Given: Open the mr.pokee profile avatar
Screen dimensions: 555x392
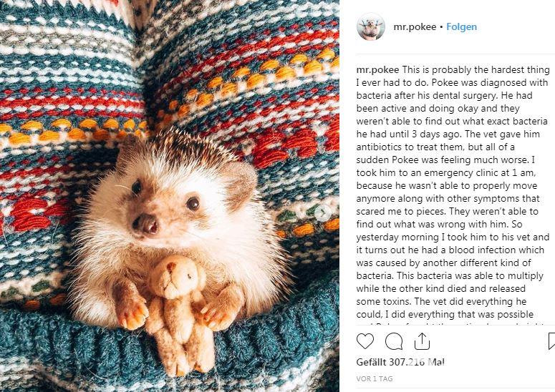Looking at the screenshot, I should tap(371, 27).
